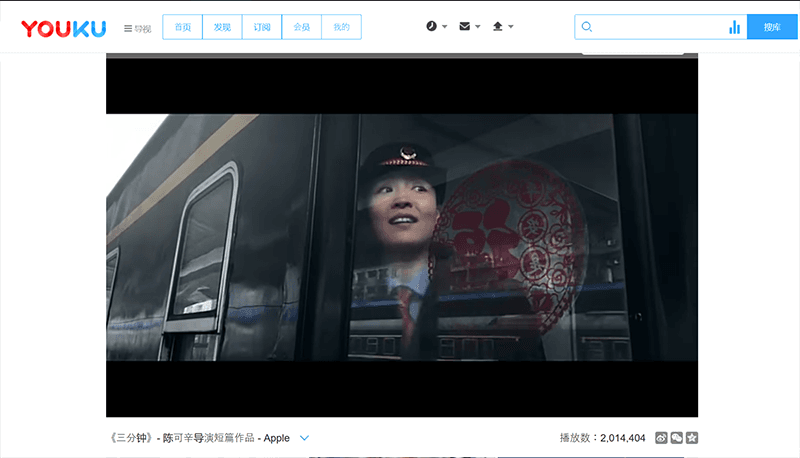The width and height of the screenshot is (800, 458).
Task: Click the upload arrow icon
Action: tap(498, 27)
